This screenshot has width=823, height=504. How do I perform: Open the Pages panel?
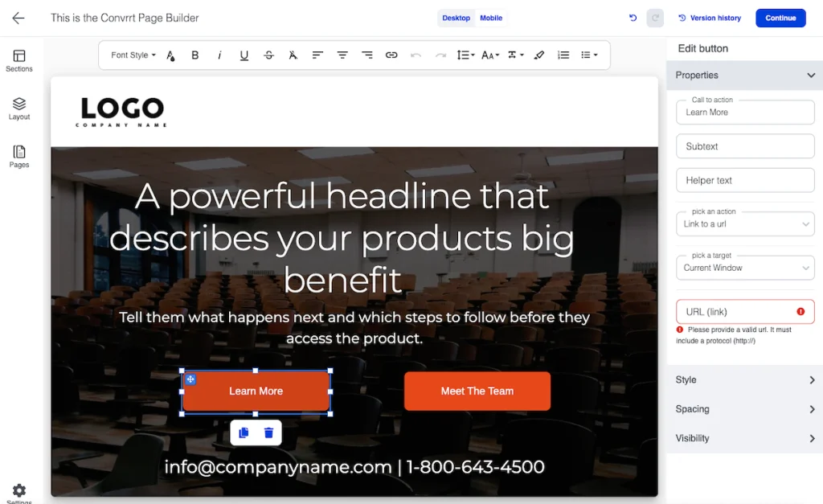coord(19,157)
